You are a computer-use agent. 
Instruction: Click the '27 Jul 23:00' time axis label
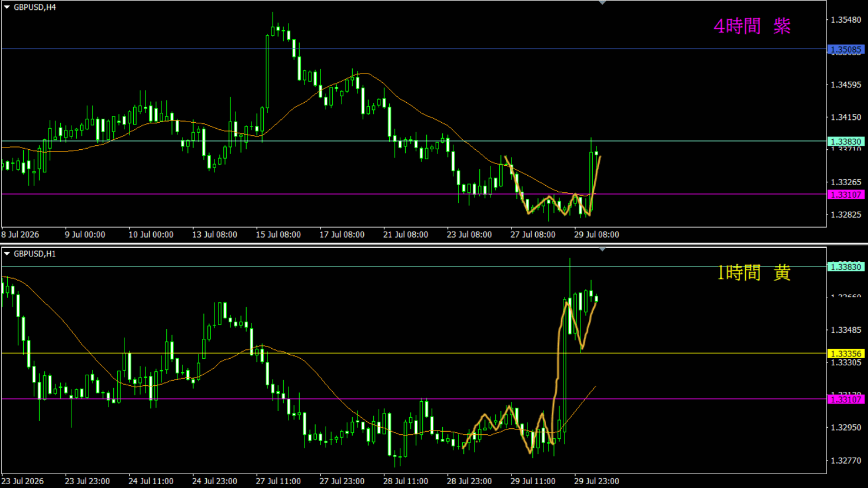tap(342, 481)
